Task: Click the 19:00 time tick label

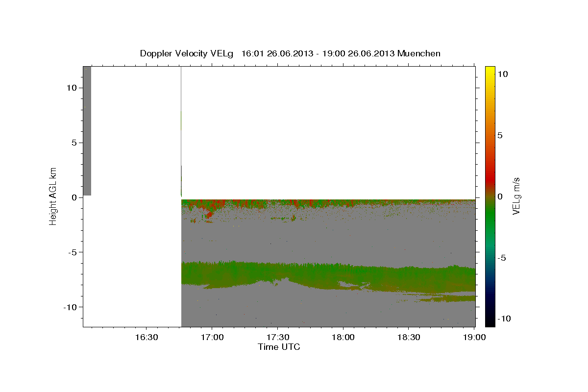Action: (474, 337)
